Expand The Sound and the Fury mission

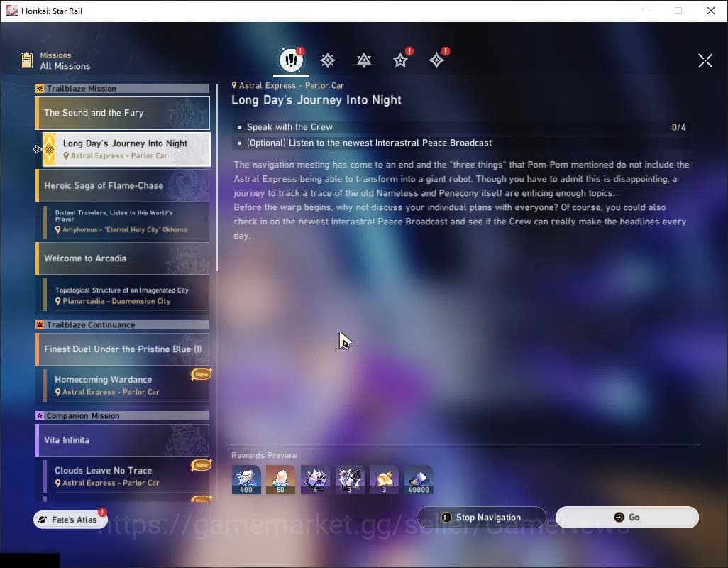[123, 113]
